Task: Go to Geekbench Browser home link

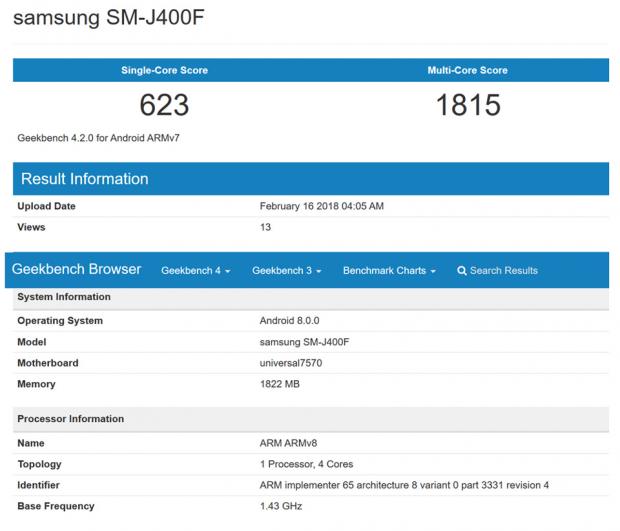Action: 77,270
